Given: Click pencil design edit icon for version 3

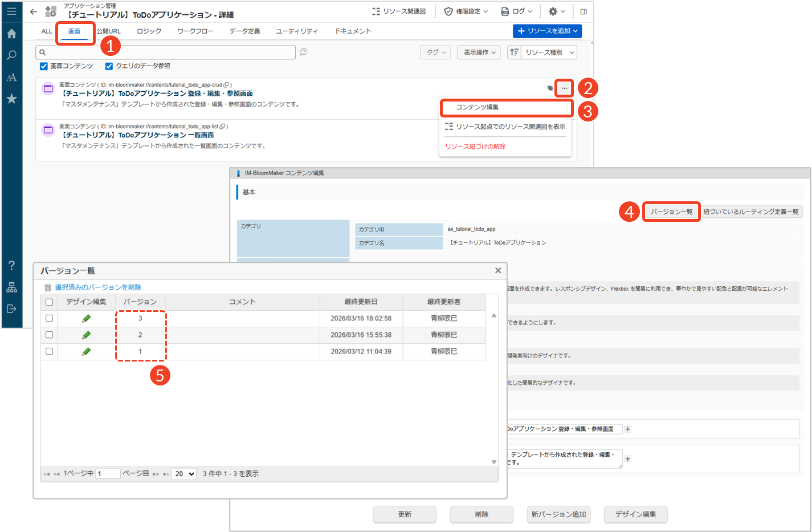Looking at the screenshot, I should (86, 318).
